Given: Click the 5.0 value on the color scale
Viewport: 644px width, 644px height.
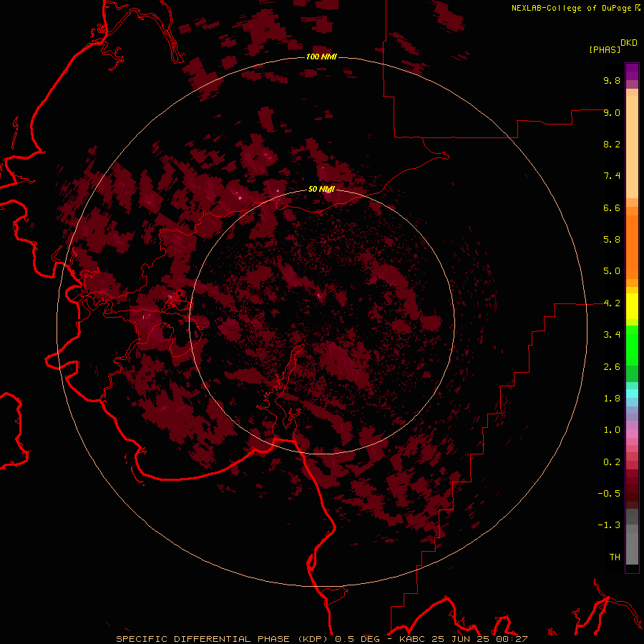Looking at the screenshot, I should click(612, 271).
